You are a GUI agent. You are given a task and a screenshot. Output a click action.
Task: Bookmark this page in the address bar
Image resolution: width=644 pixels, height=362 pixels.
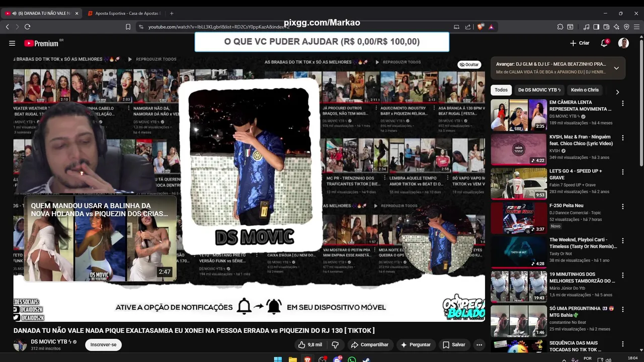(128, 27)
